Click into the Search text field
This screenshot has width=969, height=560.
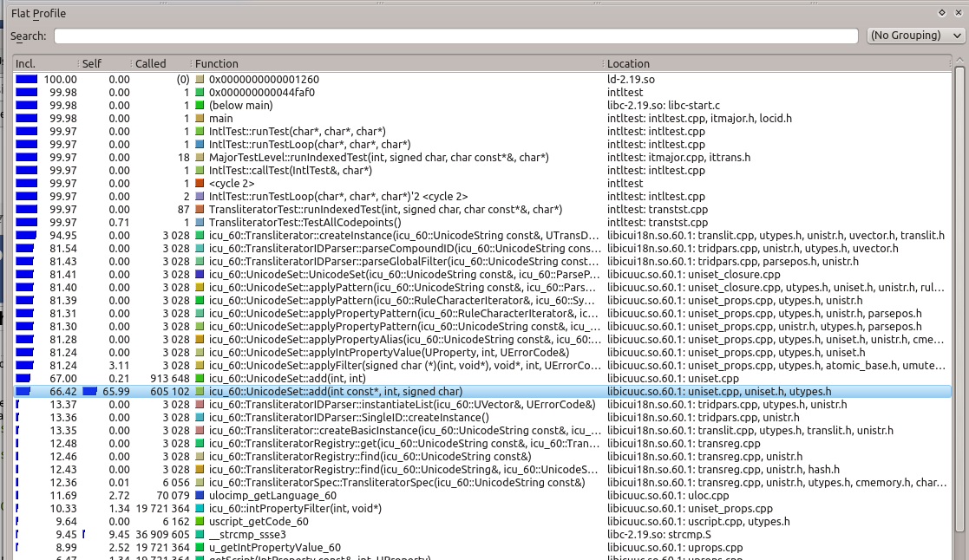click(457, 36)
